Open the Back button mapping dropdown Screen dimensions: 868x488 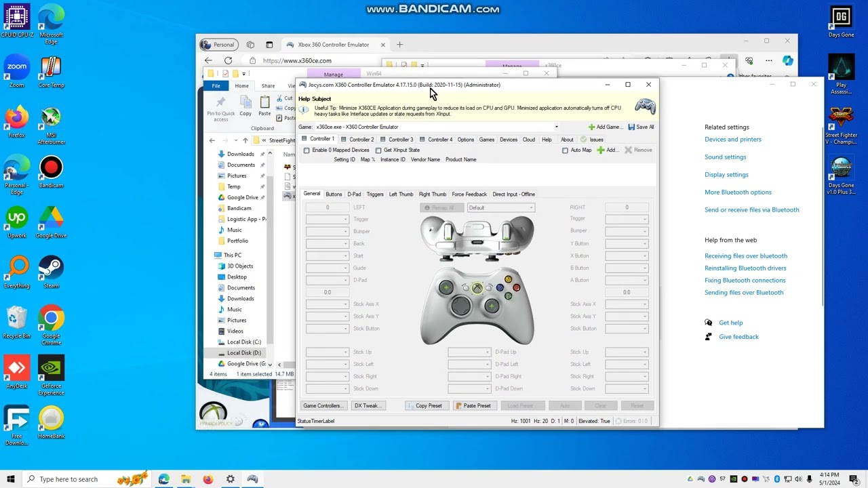click(x=328, y=243)
